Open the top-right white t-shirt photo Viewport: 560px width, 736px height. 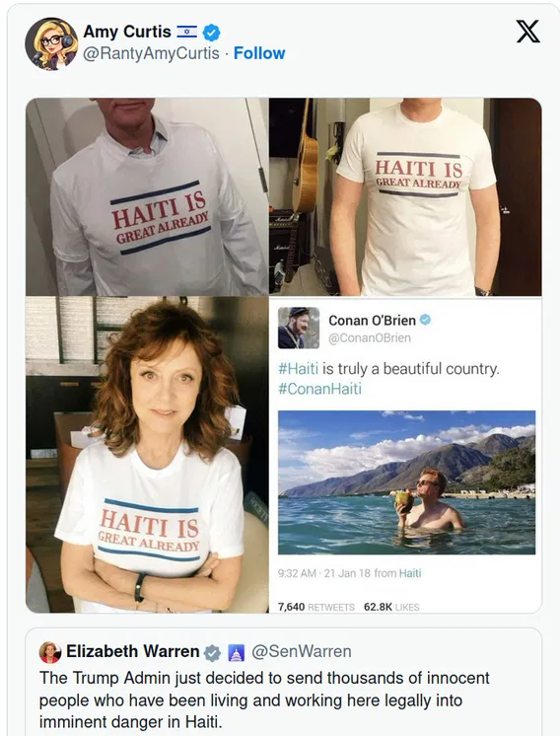pos(405,196)
